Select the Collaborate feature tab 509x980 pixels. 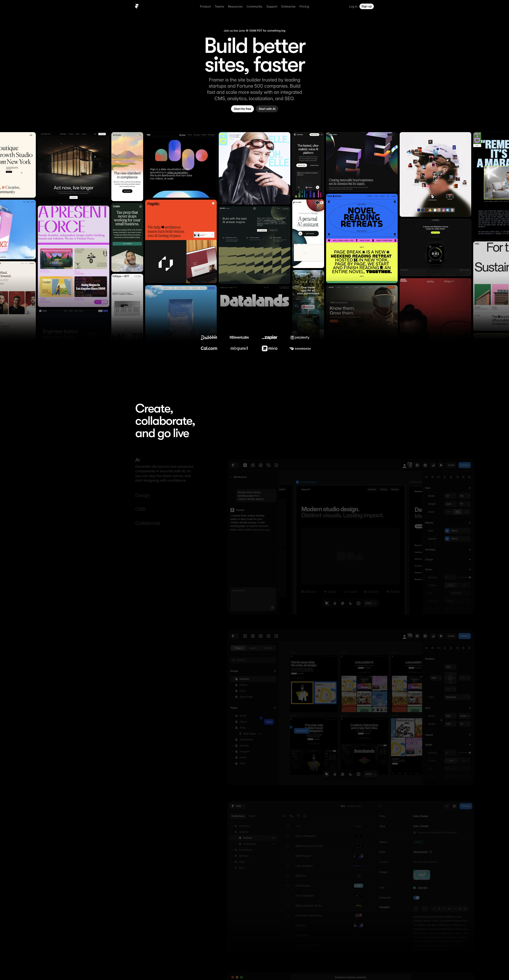pos(148,523)
